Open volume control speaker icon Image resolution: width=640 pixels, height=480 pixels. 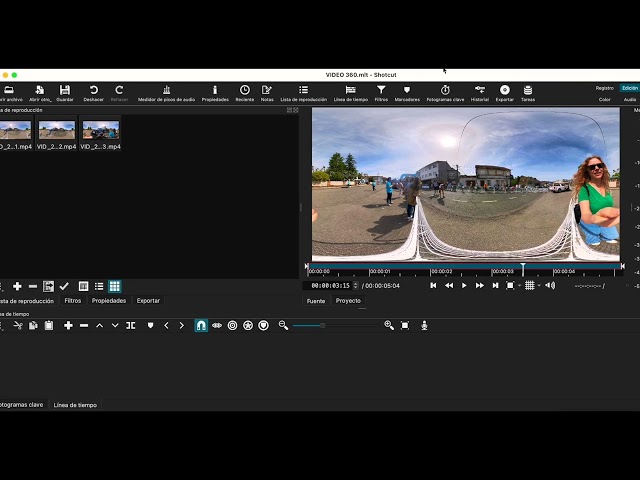tap(550, 286)
